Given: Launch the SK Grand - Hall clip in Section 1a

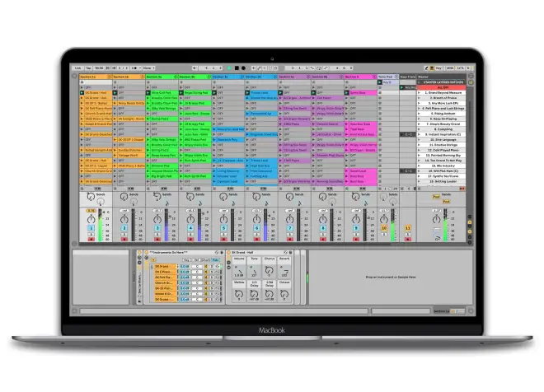Looking at the screenshot, I should (82, 93).
